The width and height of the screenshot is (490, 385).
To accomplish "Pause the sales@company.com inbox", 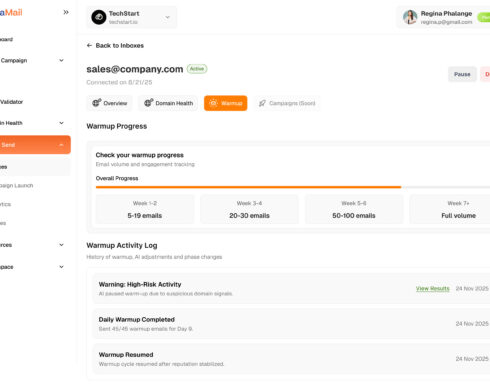I will 462,74.
